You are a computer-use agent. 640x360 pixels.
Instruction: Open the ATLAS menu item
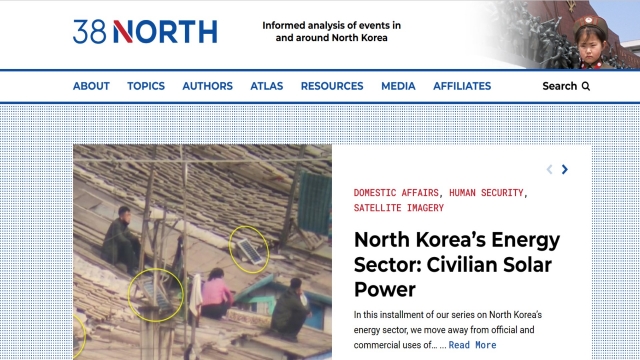coord(267,86)
